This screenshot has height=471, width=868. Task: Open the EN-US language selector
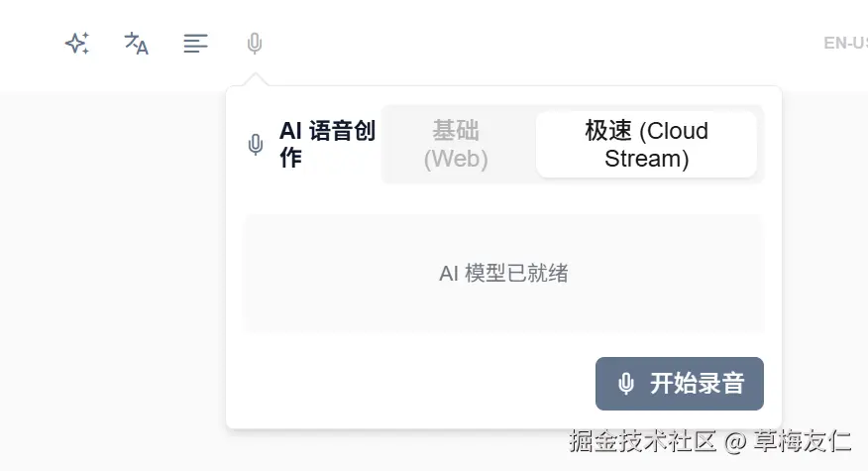tap(845, 44)
